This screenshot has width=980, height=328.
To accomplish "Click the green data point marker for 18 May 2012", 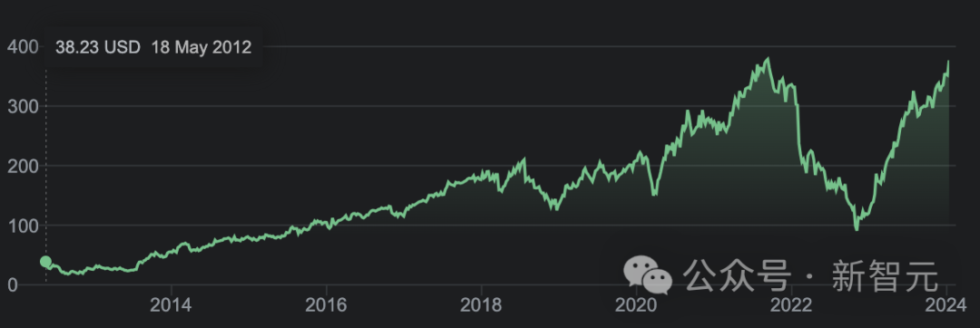I will tap(45, 261).
